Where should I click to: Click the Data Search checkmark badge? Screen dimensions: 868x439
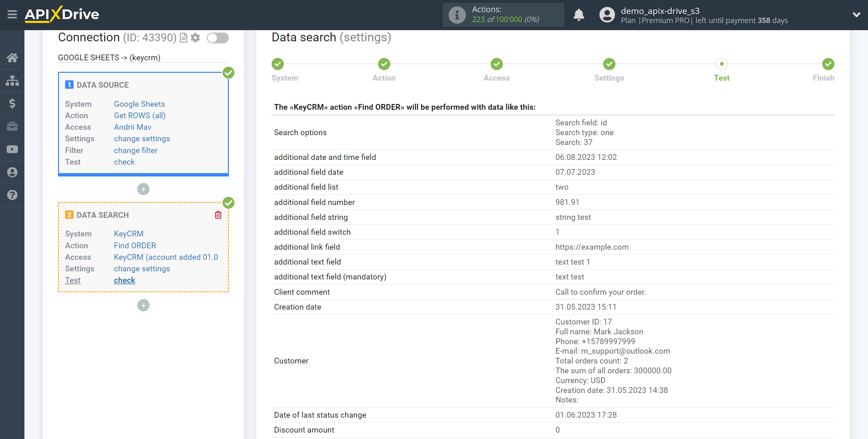pyautogui.click(x=229, y=203)
